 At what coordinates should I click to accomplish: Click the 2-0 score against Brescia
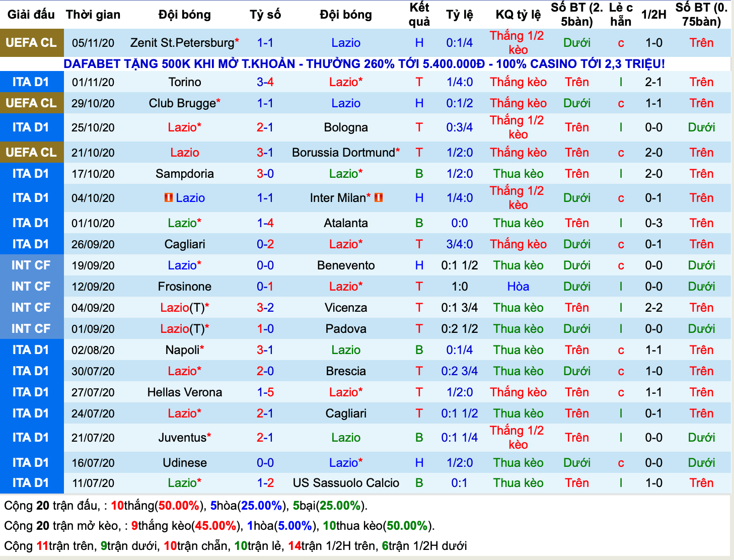265,371
